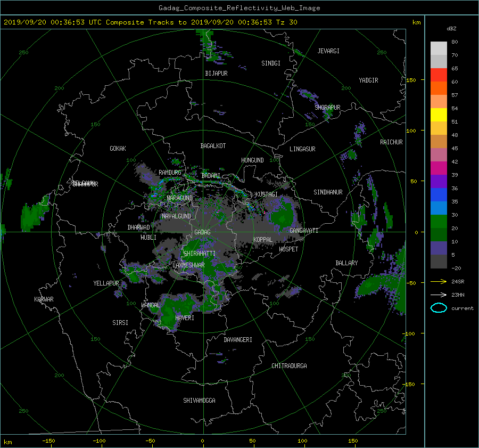This screenshot has height=448, width=479.
Task: Click the NAVALGUND city label
Action: pyautogui.click(x=176, y=216)
